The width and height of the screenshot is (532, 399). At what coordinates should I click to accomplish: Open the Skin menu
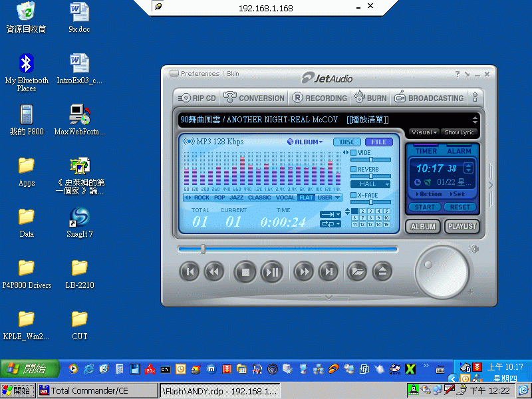[x=232, y=74]
